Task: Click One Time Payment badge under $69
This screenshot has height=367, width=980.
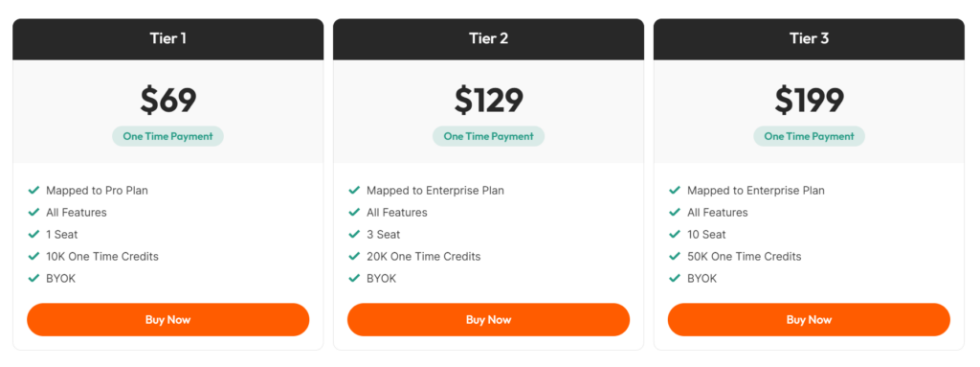Action: click(168, 136)
